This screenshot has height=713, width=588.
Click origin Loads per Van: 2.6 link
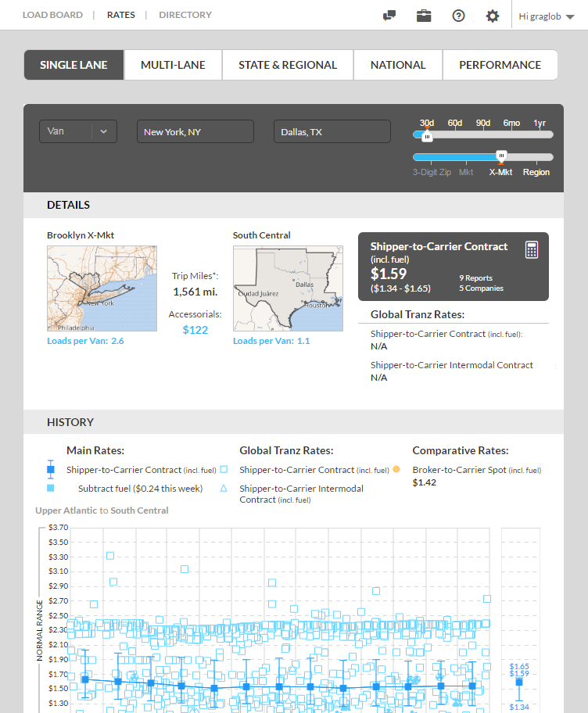tap(85, 341)
